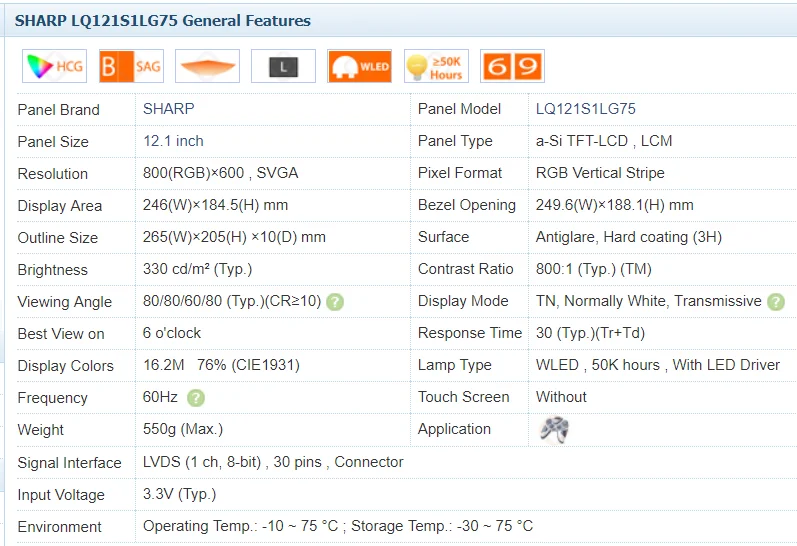Select the 12.1 inch panel size link
Viewport: 797px width, 546px height.
(173, 141)
